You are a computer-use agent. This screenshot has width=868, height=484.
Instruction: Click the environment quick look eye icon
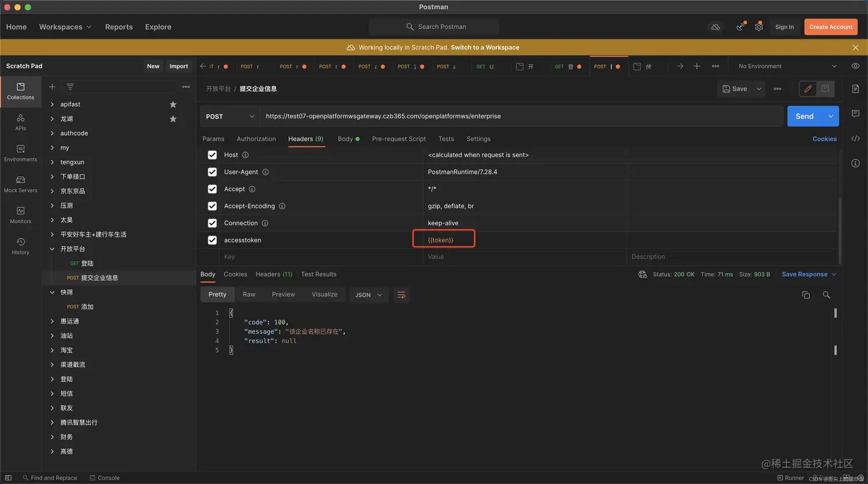tap(855, 66)
